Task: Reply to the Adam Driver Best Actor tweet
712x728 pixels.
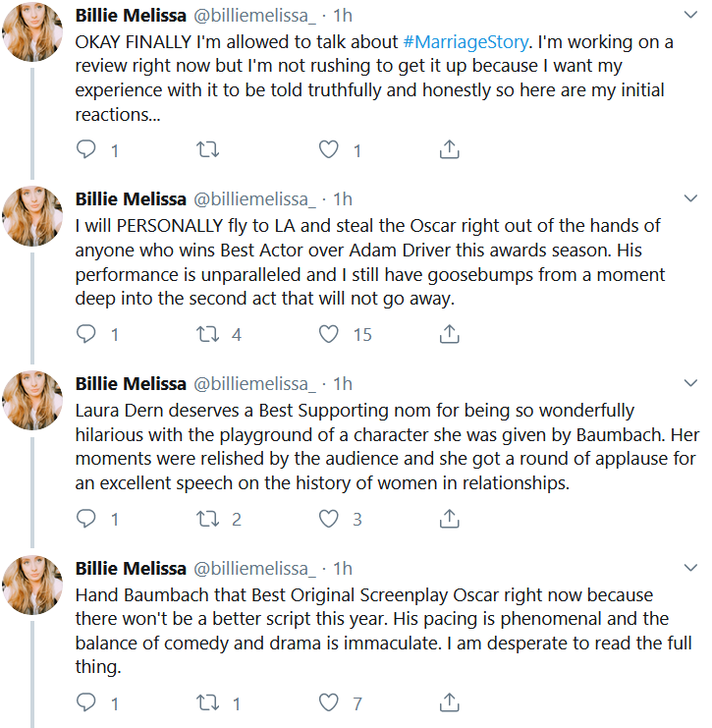Action: pos(85,334)
